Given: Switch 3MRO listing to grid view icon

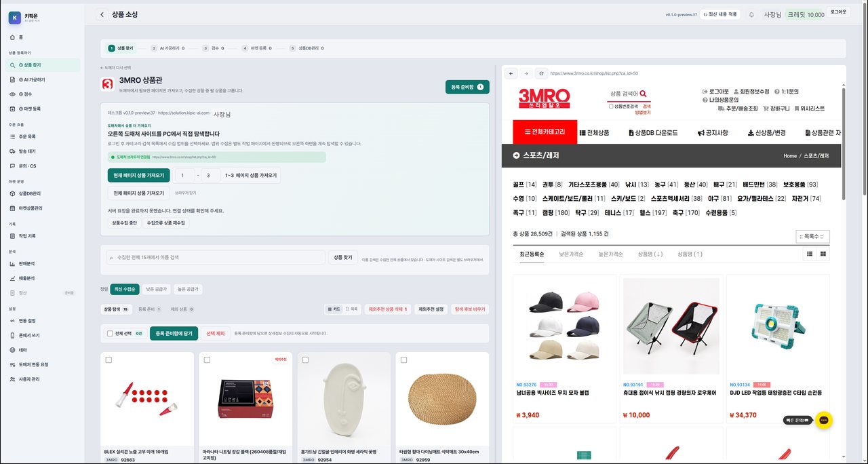Looking at the screenshot, I should (823, 254).
